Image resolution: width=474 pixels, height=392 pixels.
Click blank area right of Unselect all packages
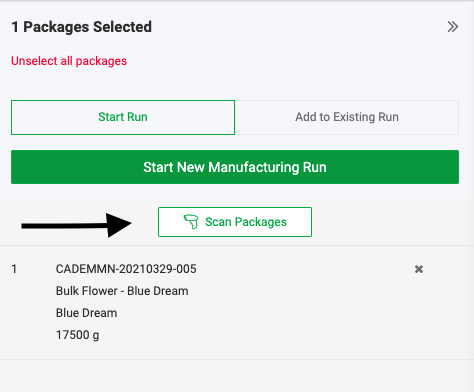point(293,61)
